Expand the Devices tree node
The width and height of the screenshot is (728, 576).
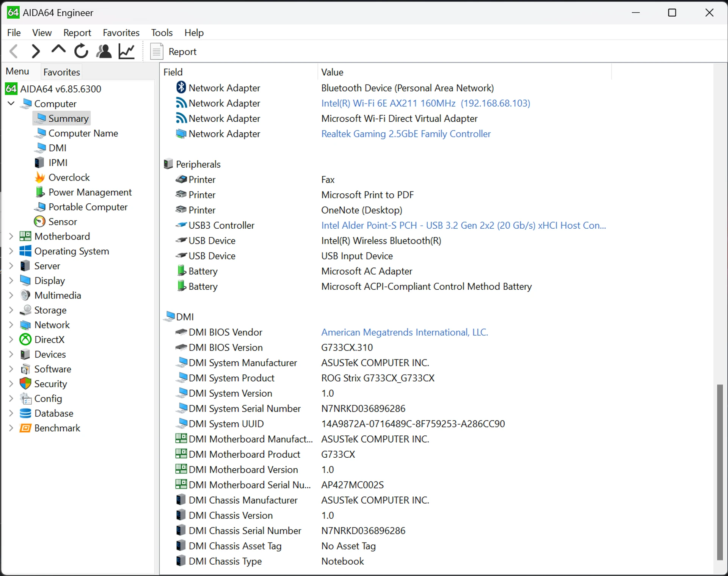(x=11, y=354)
